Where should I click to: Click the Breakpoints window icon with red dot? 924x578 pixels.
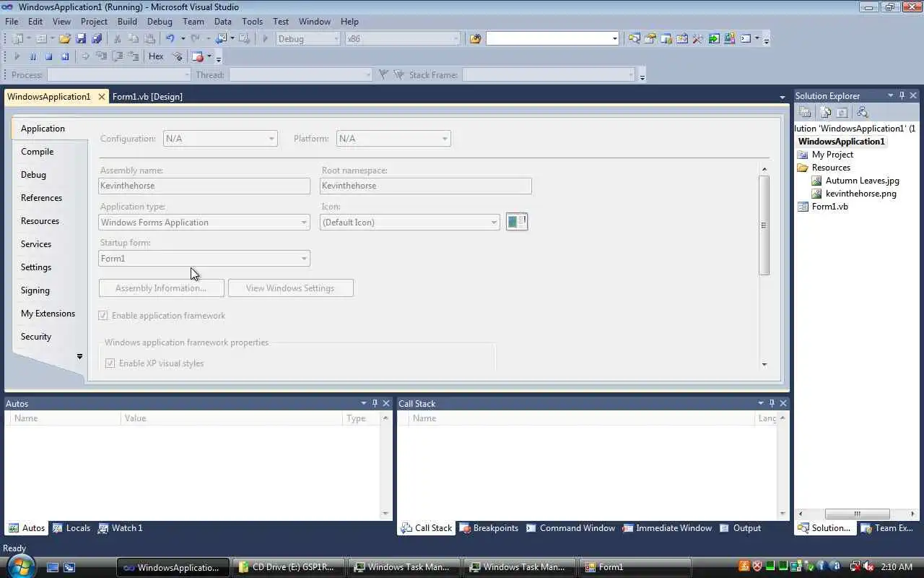[198, 56]
